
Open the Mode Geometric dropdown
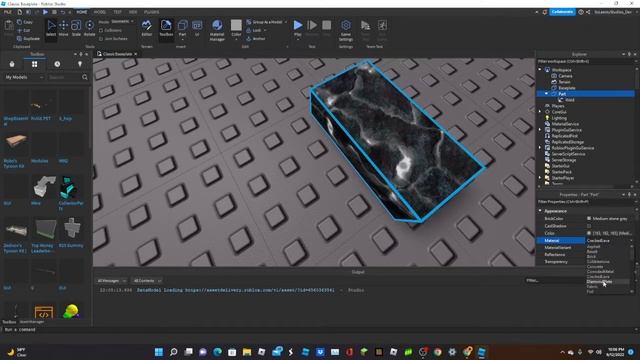[122, 22]
